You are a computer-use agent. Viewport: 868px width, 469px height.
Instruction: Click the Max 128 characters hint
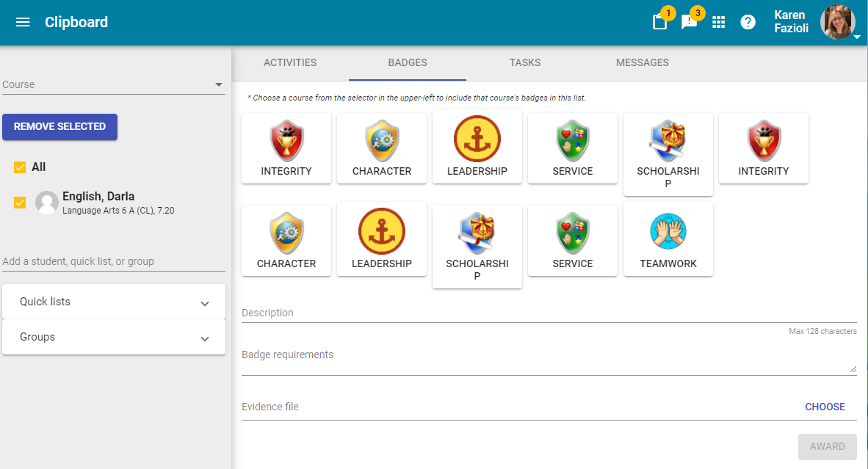822,331
